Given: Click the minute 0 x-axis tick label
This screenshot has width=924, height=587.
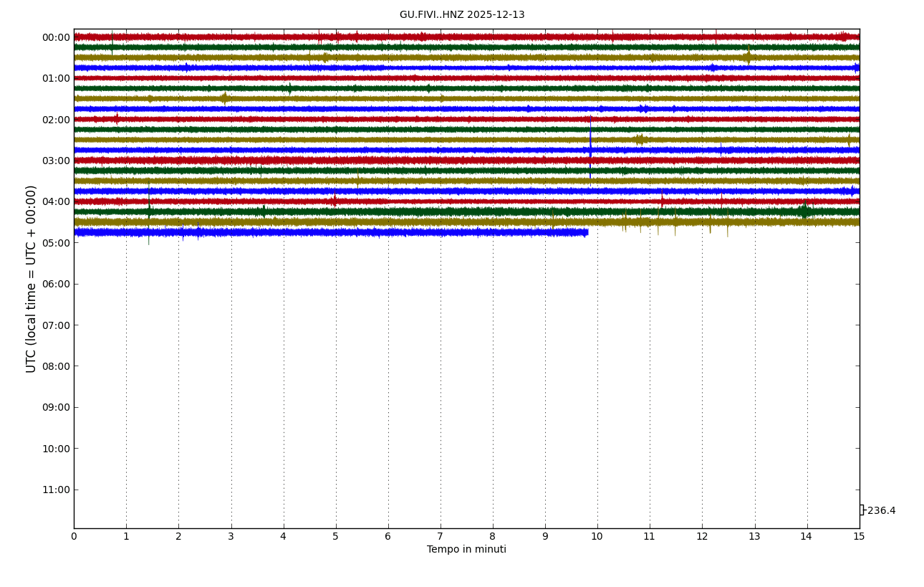Looking at the screenshot, I should tap(74, 537).
